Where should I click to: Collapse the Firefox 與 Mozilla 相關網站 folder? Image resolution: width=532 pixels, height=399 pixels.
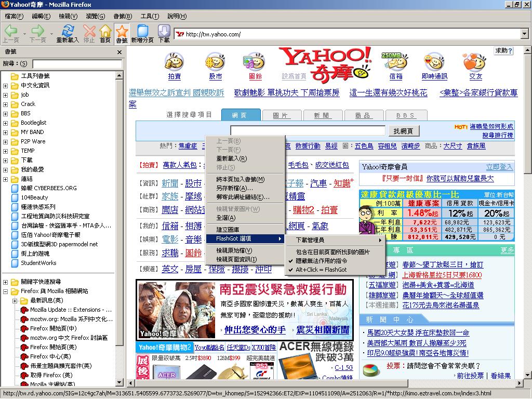pos(6,291)
